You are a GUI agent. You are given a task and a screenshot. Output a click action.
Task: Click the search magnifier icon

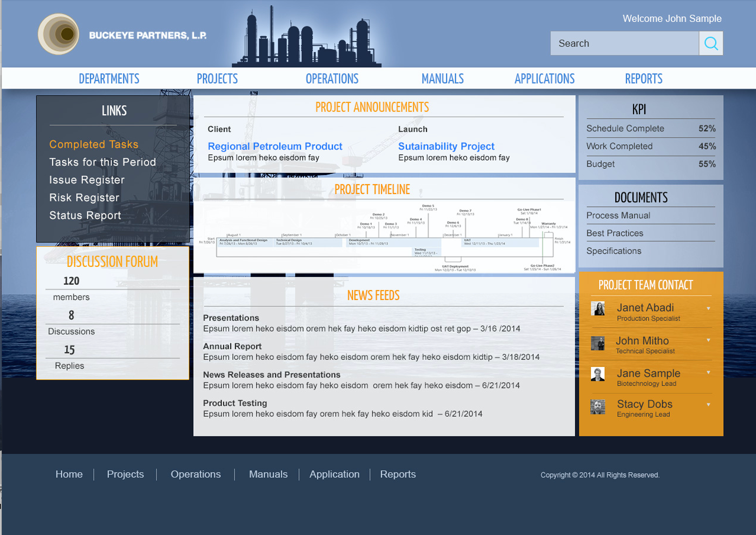coord(711,43)
